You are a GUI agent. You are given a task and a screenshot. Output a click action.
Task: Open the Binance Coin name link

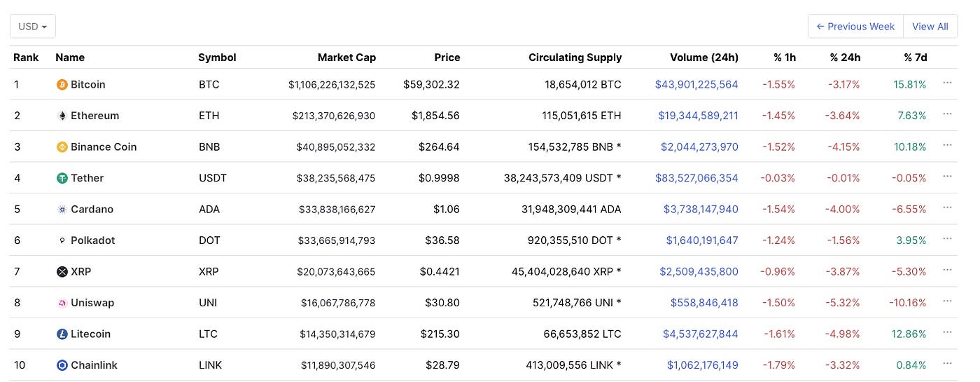coord(104,147)
